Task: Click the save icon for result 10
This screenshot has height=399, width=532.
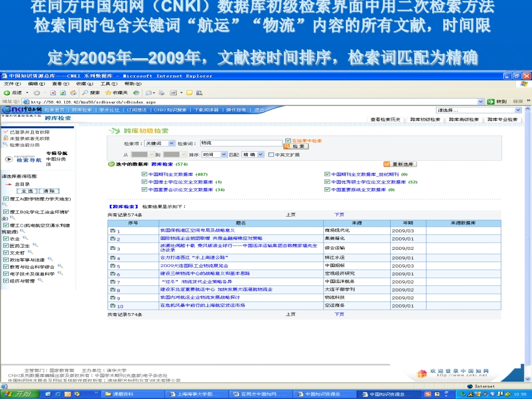Action: (112, 306)
